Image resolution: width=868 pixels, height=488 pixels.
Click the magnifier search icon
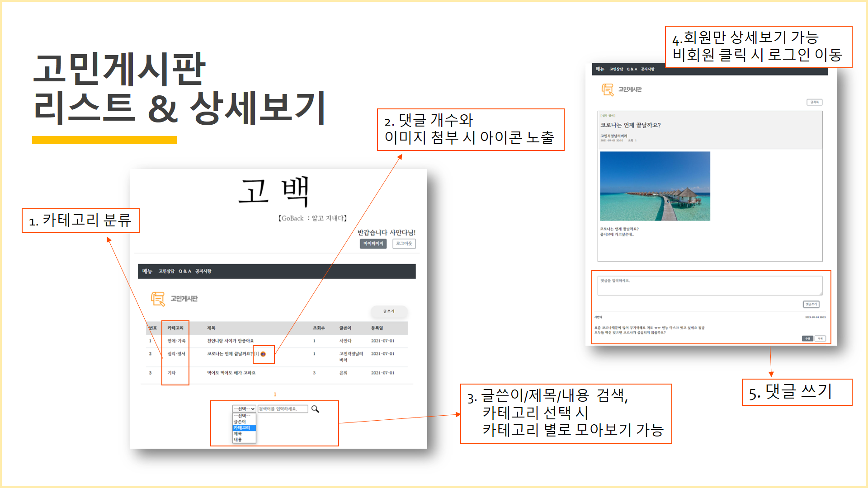[x=315, y=409]
